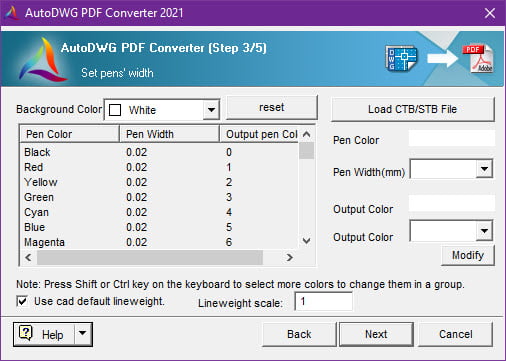Go Back to the previous step
The height and width of the screenshot is (361, 506).
(299, 334)
